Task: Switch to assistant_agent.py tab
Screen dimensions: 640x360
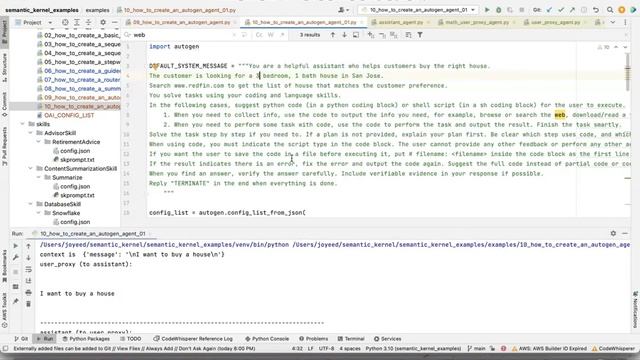Action: (x=400, y=22)
